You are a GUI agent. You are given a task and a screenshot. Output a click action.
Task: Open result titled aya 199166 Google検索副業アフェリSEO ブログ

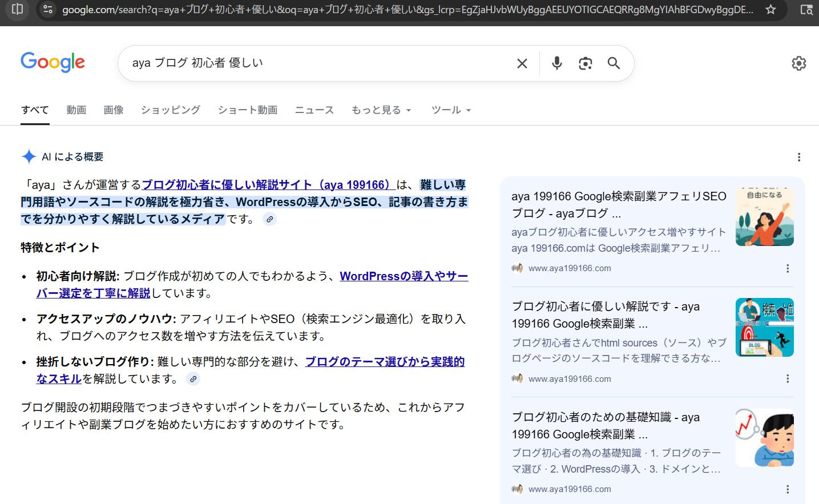pyautogui.click(x=619, y=205)
